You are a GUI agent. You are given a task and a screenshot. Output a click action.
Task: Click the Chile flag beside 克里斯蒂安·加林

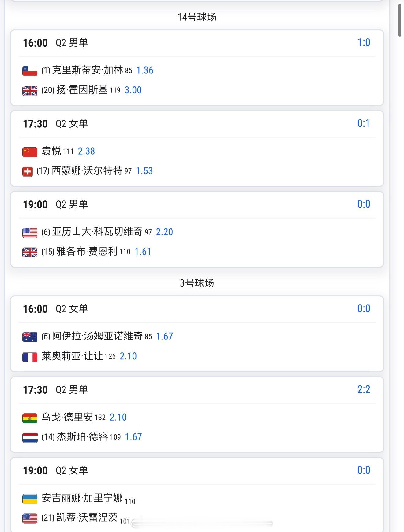coord(30,71)
